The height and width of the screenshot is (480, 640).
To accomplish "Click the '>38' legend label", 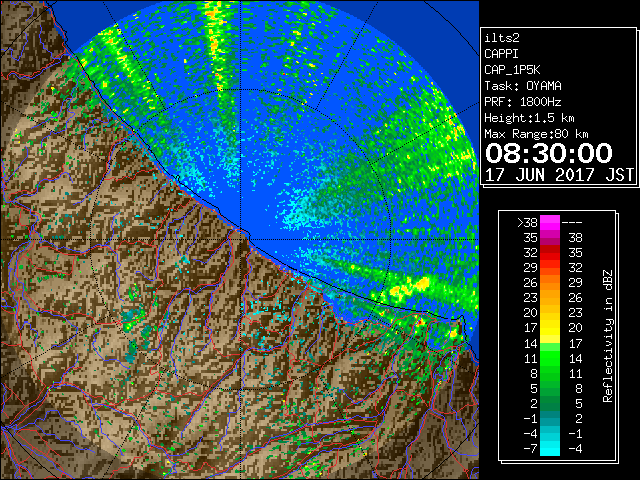I will click(x=527, y=223).
